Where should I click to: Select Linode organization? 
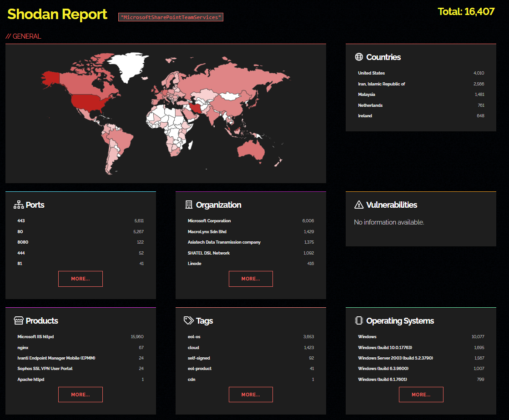pyautogui.click(x=251, y=264)
